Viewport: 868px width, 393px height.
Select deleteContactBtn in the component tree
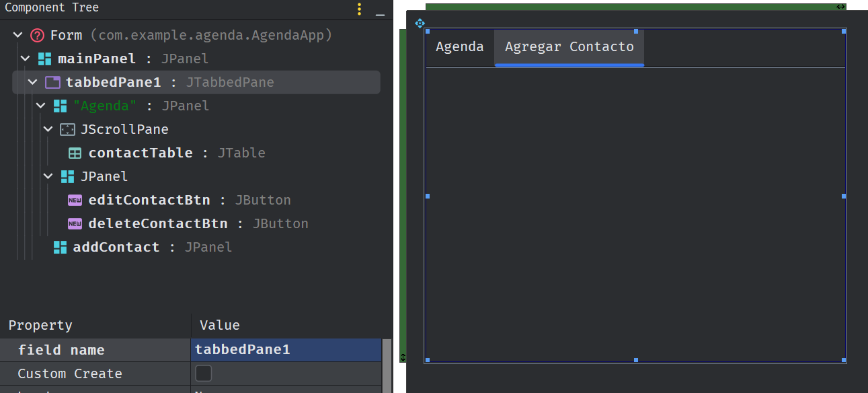[x=158, y=224]
